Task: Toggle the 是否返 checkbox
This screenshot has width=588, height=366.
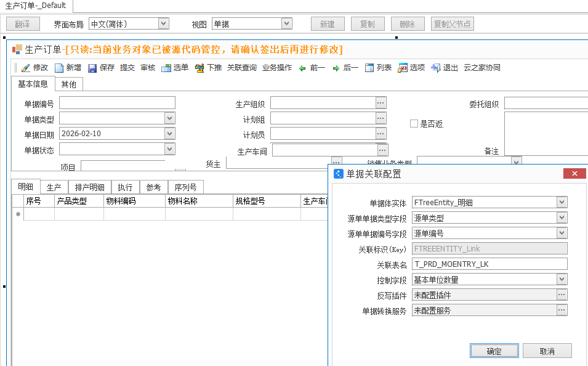Action: (x=414, y=124)
